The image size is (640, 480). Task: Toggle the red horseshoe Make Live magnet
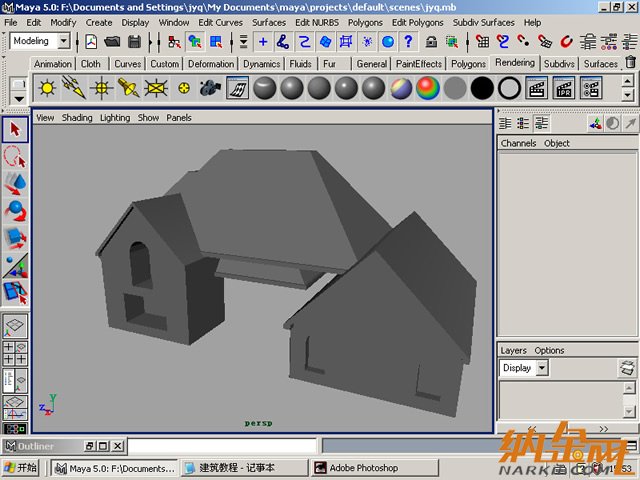pyautogui.click(x=566, y=42)
